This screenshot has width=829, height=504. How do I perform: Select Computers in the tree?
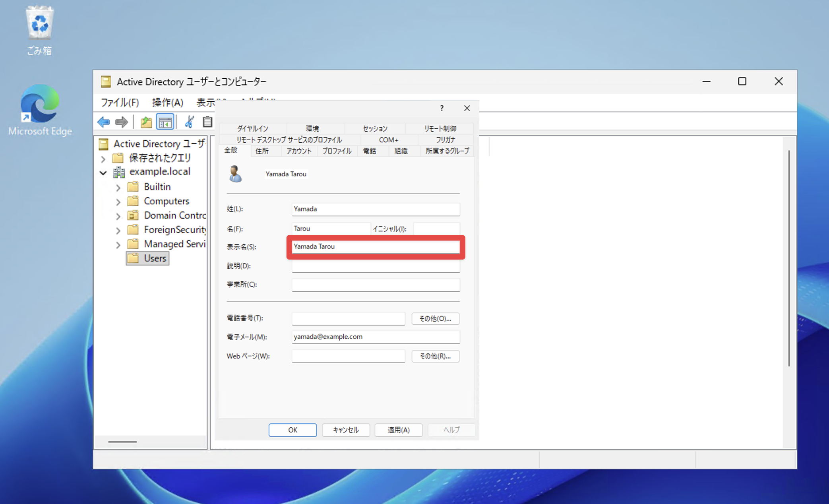(167, 201)
